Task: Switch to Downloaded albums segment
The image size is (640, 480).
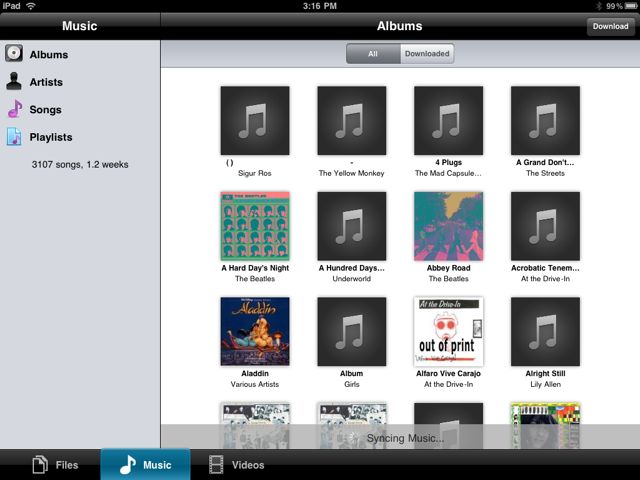Action: point(427,53)
